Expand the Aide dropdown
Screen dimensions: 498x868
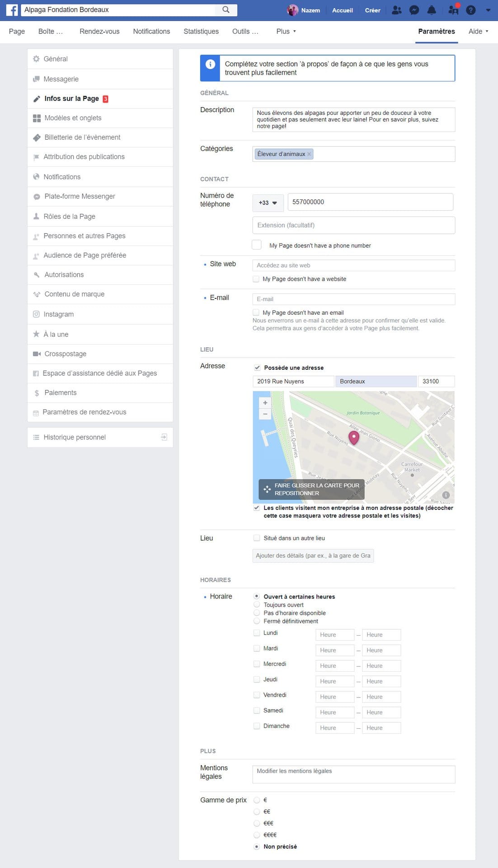(x=479, y=31)
